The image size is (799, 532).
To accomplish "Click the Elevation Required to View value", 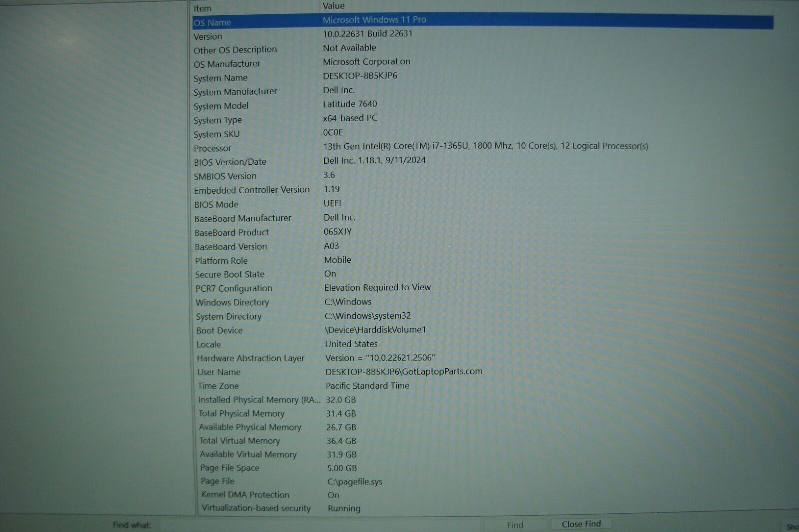I will click(x=378, y=287).
